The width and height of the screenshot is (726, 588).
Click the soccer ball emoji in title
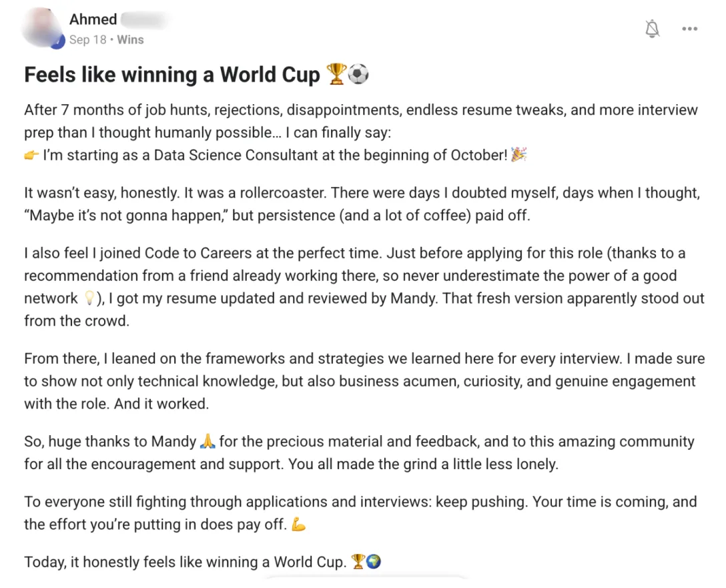tap(358, 74)
